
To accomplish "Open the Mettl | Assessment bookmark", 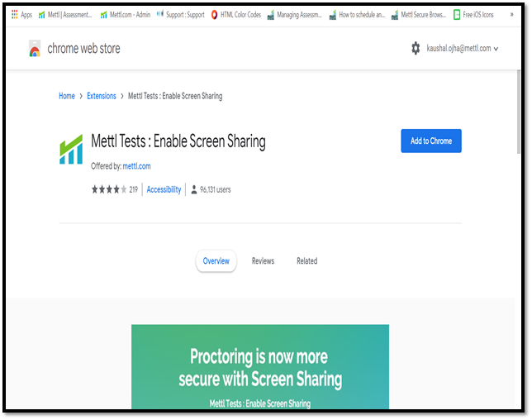I will (x=65, y=15).
